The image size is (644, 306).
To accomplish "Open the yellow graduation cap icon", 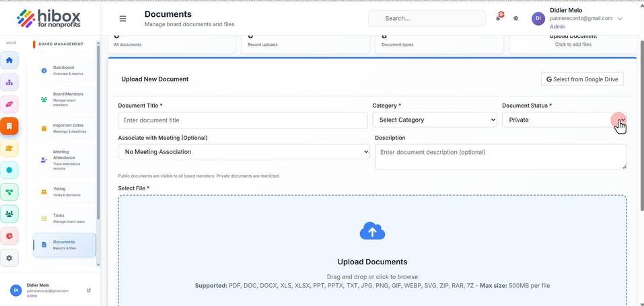I will [9, 148].
